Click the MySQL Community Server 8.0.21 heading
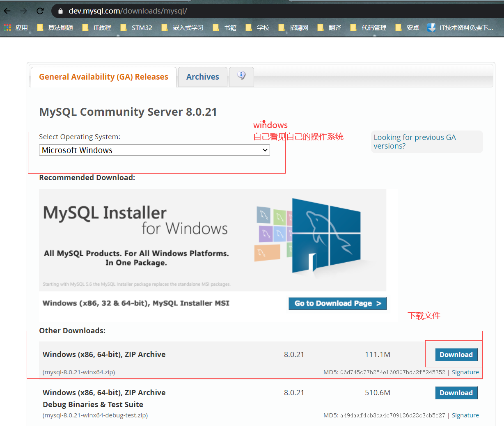Screen dimensions: 504x426 pyautogui.click(x=128, y=112)
